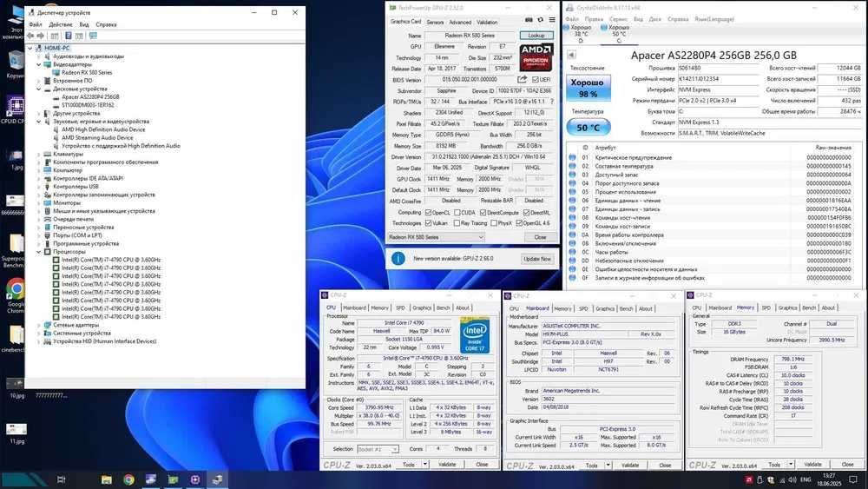This screenshot has width=868, height=489.
Task: Click the blue info icon in GPU-Z update bar
Action: click(398, 259)
